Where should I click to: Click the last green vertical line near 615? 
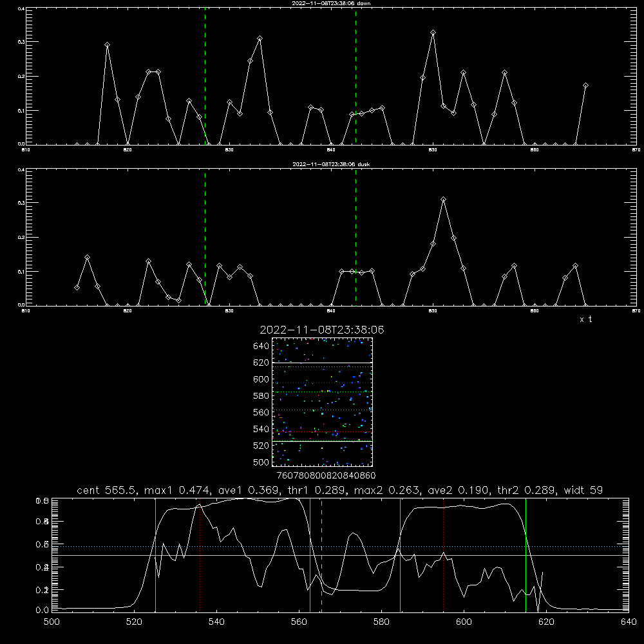(526, 555)
